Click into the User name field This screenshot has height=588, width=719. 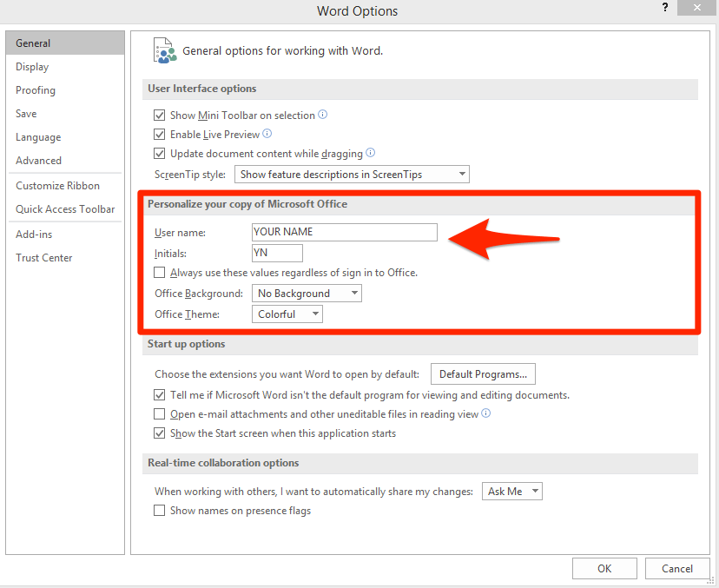tap(345, 232)
